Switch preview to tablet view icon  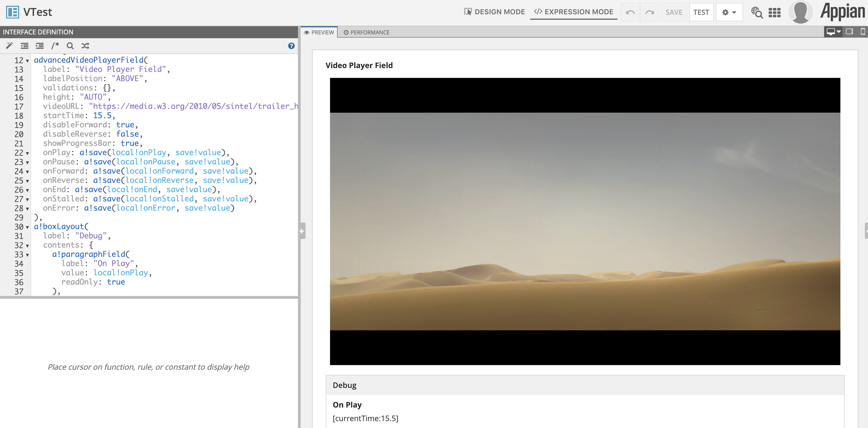click(x=849, y=31)
